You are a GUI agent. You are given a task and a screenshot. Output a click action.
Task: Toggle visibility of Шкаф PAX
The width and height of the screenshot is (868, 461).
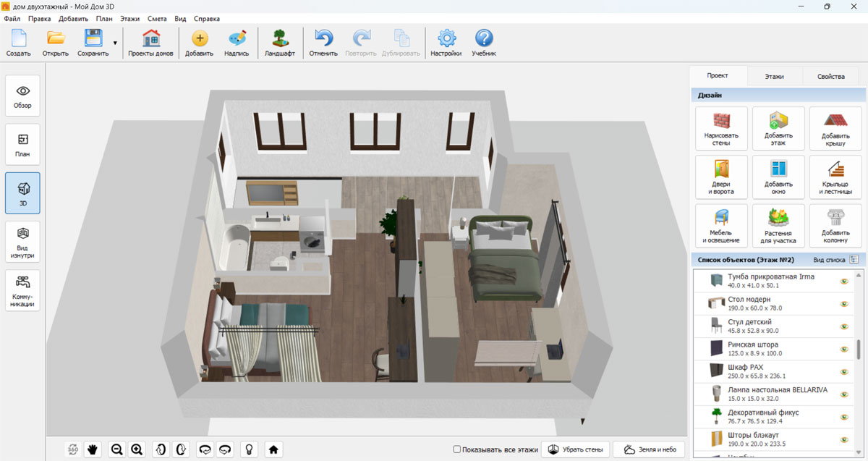click(x=843, y=371)
